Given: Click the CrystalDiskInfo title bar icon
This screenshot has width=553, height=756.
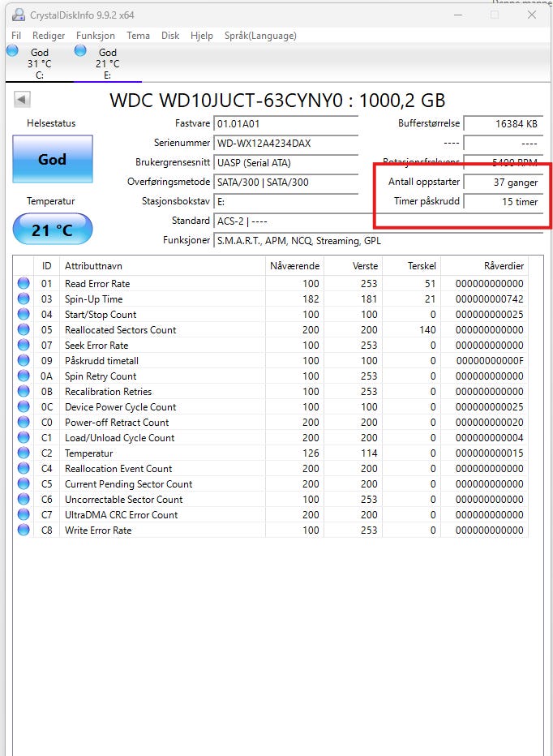Looking at the screenshot, I should click(x=19, y=15).
